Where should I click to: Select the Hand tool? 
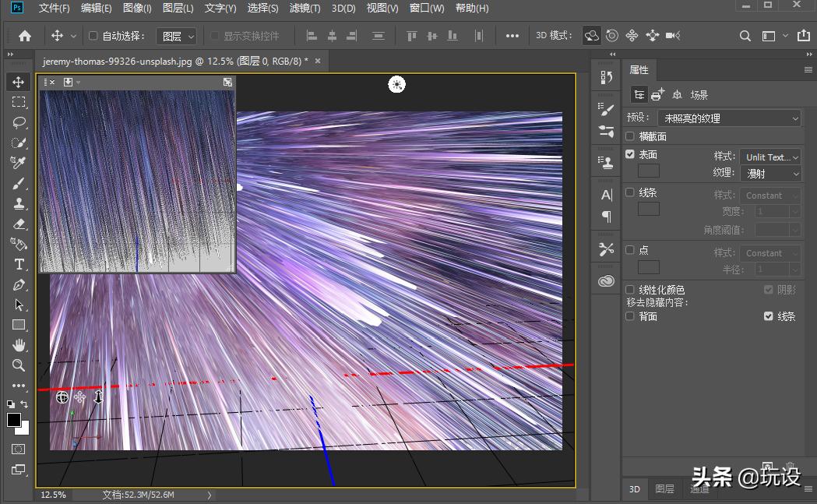click(x=19, y=345)
